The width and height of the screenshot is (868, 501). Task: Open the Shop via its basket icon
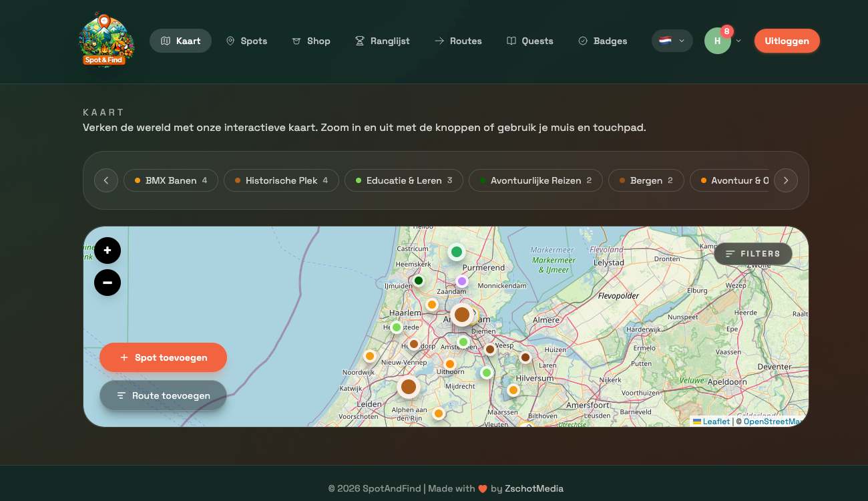point(296,41)
